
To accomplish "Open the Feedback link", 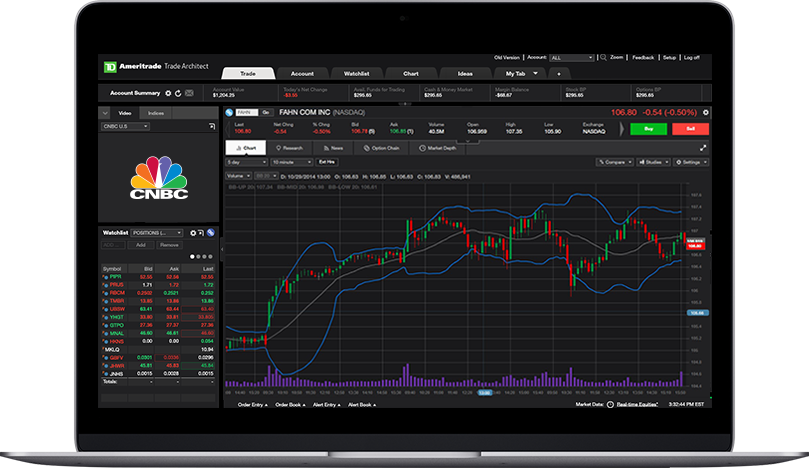I will tap(643, 58).
